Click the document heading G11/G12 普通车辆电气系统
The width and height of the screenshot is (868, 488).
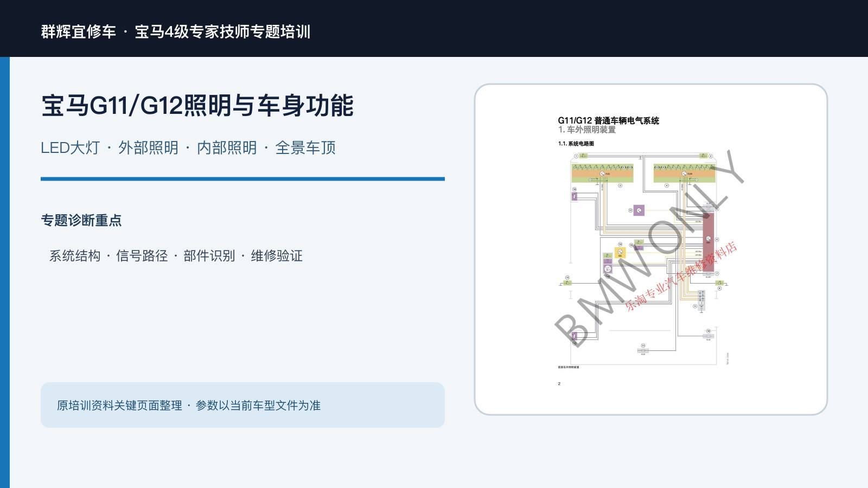608,120
